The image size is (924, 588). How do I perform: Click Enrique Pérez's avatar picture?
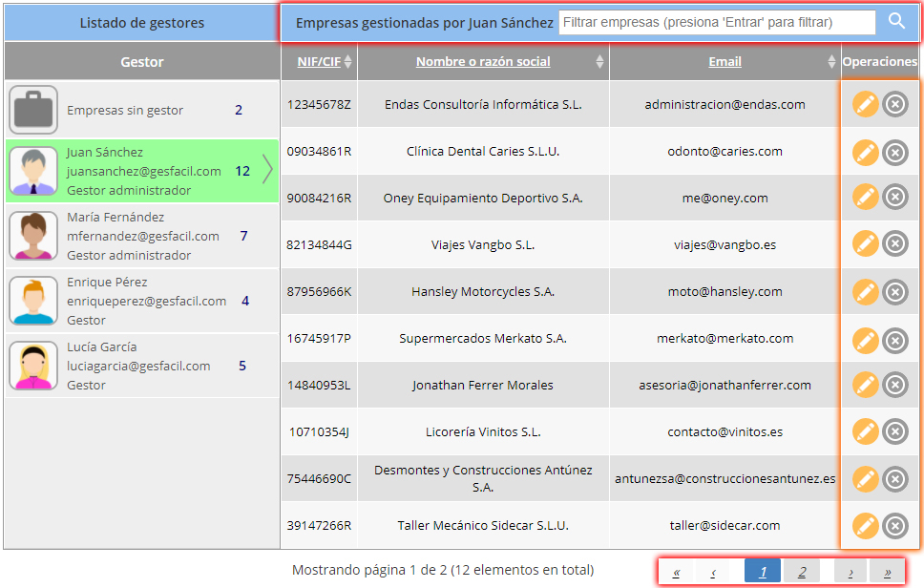point(33,301)
